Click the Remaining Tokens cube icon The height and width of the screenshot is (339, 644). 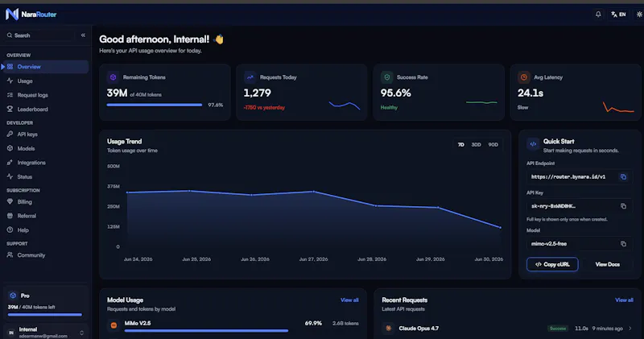(x=113, y=77)
